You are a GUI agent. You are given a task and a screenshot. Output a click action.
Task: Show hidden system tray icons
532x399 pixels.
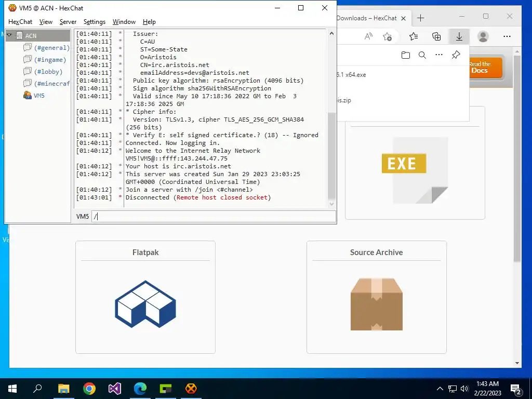click(440, 389)
